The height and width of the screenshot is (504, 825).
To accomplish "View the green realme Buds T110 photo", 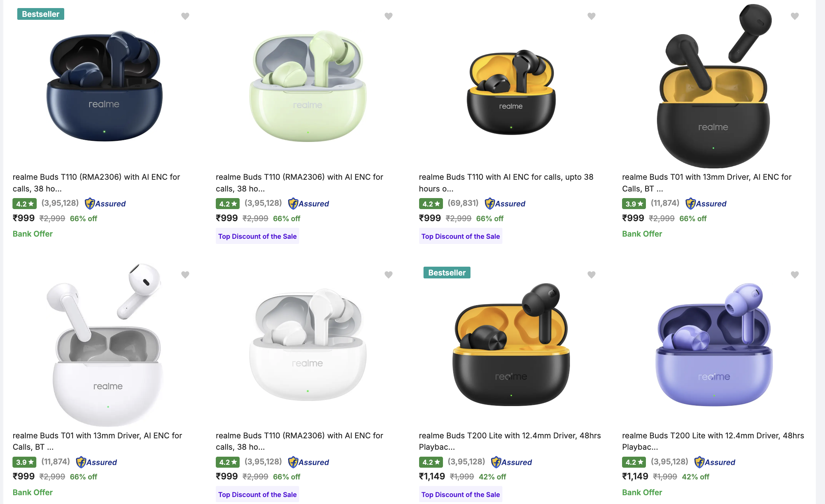I will [x=308, y=86].
